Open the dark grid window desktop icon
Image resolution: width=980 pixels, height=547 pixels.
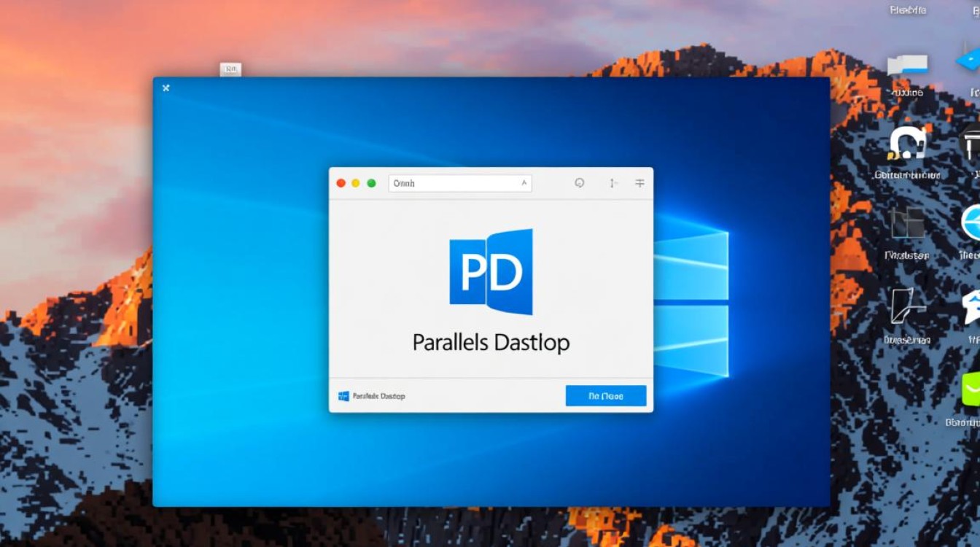(906, 224)
